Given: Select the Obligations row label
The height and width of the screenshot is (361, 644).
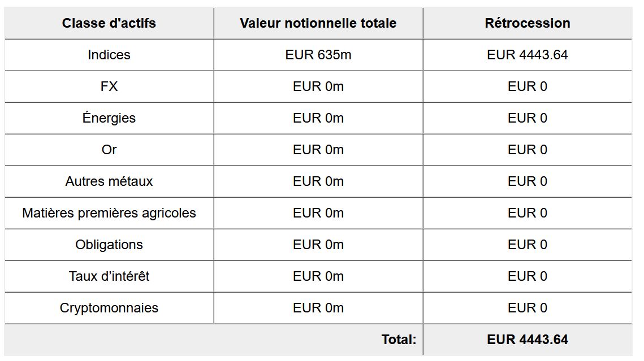Looking at the screenshot, I should (109, 245).
